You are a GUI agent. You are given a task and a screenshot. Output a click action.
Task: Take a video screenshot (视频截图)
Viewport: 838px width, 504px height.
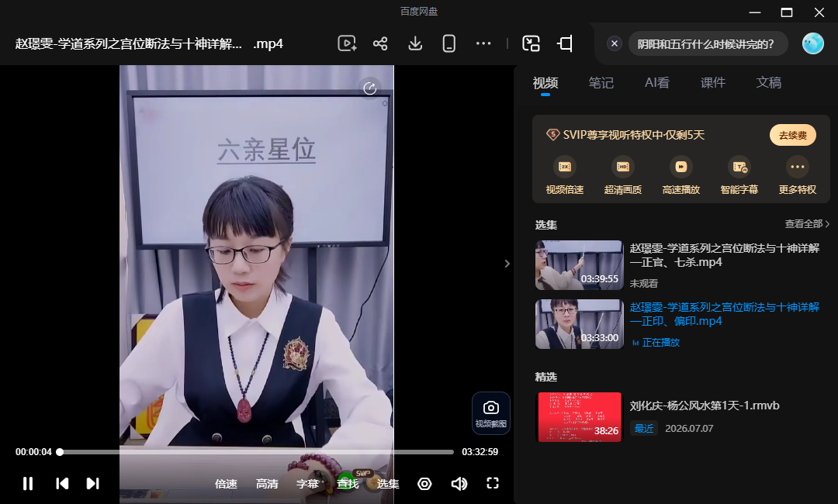click(490, 413)
